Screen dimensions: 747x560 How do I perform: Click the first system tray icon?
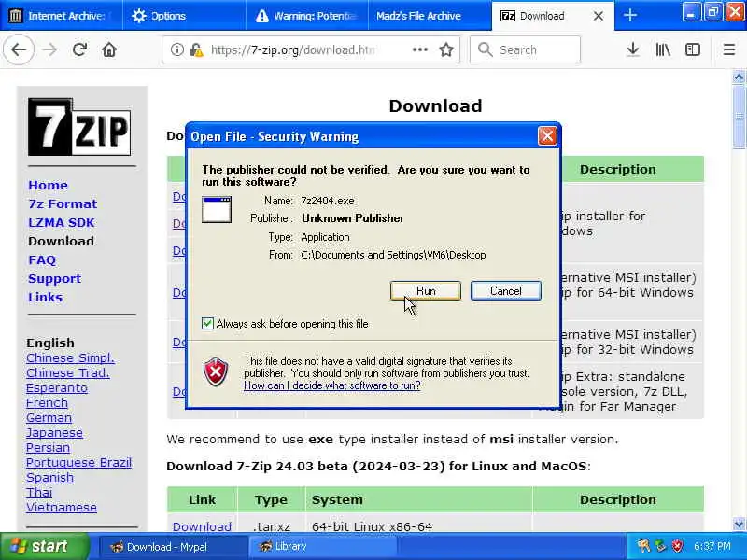pos(643,546)
